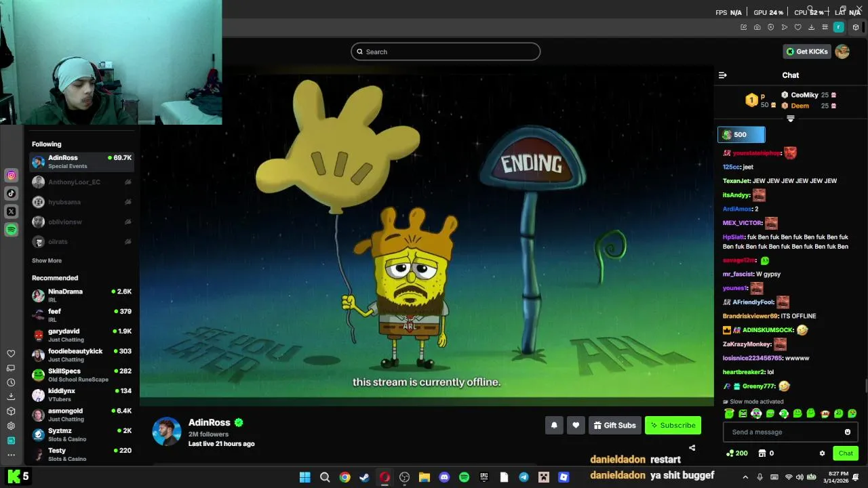Open AnthonyLoor_EC offline channel
This screenshot has height=488, width=868.
click(x=81, y=182)
